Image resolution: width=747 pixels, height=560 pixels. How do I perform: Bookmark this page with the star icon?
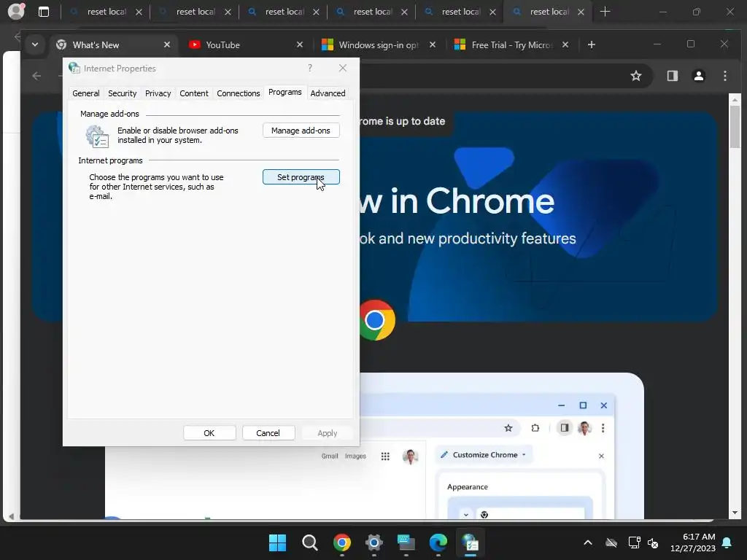point(636,76)
